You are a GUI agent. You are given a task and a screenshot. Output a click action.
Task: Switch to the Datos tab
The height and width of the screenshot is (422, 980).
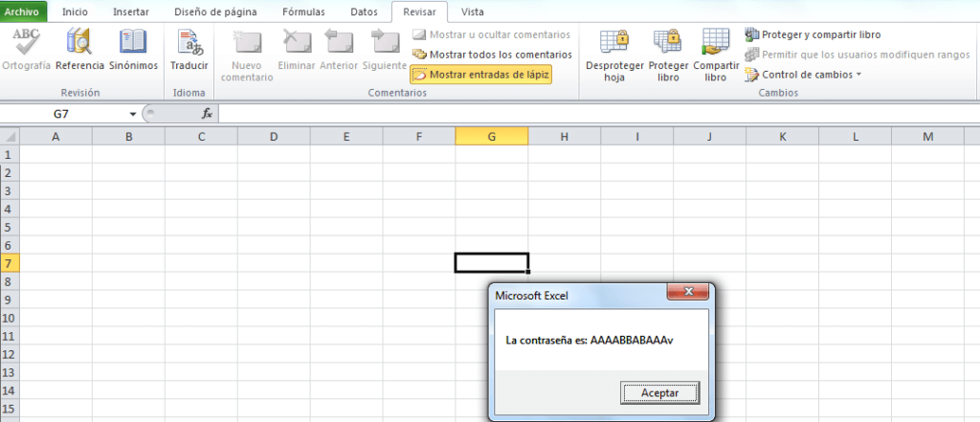(x=364, y=11)
